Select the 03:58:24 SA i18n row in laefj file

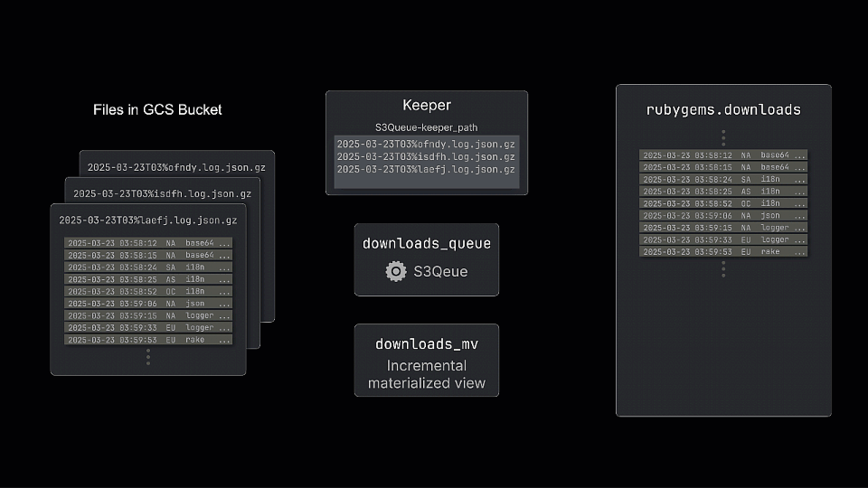148,267
